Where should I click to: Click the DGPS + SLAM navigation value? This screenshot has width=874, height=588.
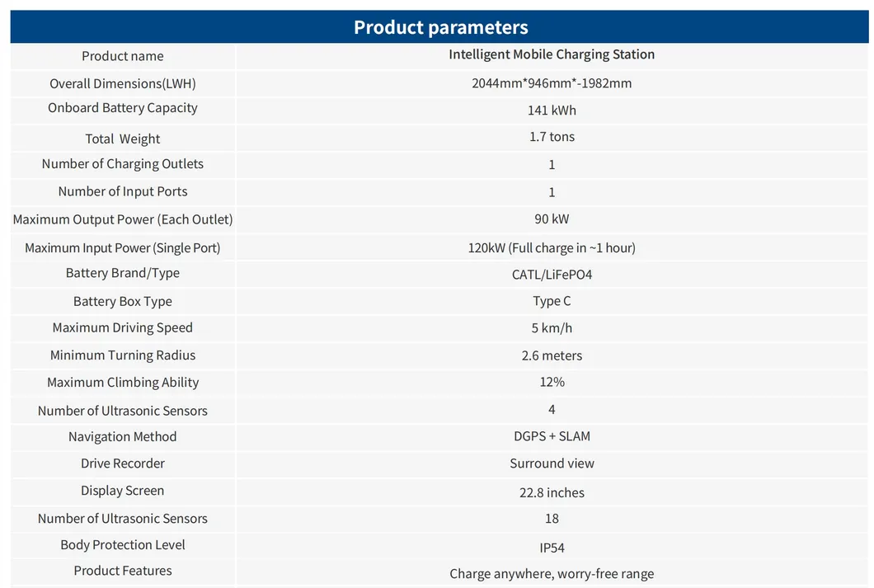[x=552, y=436]
